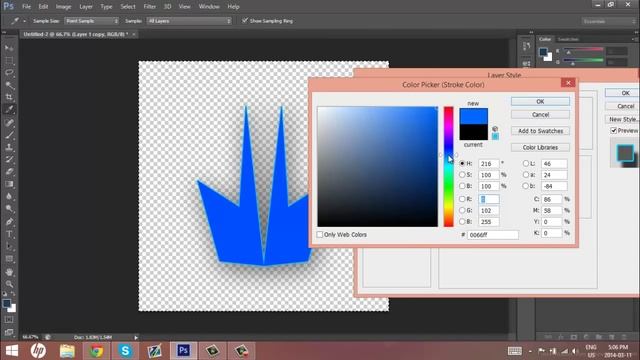Image resolution: width=640 pixels, height=360 pixels.
Task: Switch to the Swatches panel tab
Action: pos(568,39)
